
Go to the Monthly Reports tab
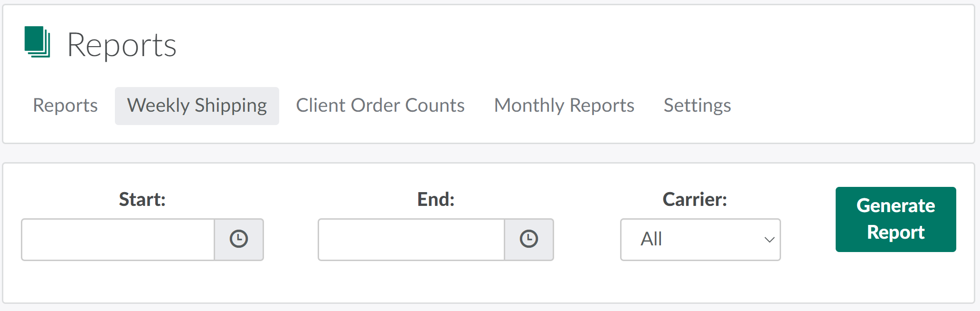(564, 106)
